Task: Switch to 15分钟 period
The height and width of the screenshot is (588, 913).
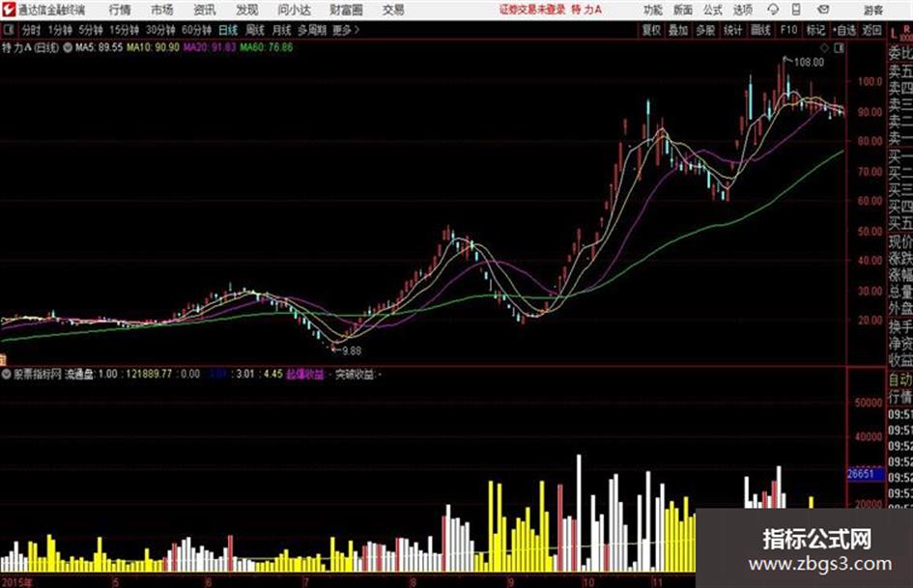Action: pyautogui.click(x=124, y=30)
